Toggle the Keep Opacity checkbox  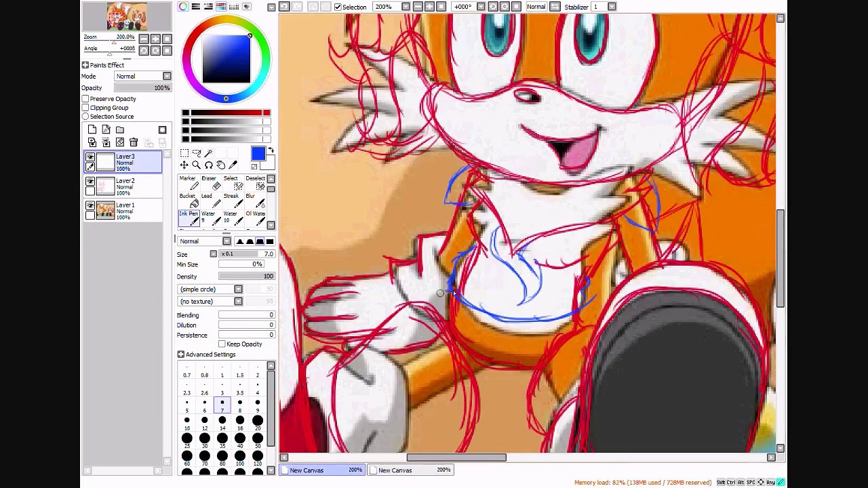tap(222, 344)
